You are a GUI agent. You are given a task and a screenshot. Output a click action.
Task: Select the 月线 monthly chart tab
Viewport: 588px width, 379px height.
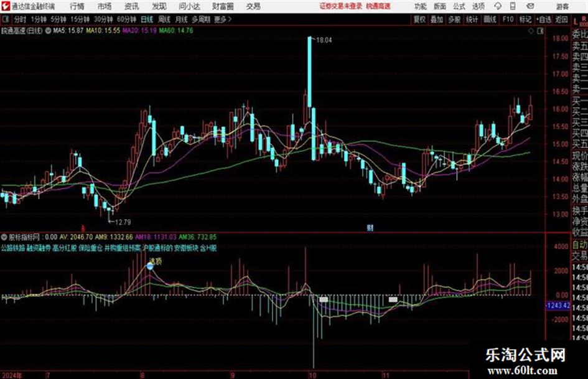pyautogui.click(x=182, y=19)
